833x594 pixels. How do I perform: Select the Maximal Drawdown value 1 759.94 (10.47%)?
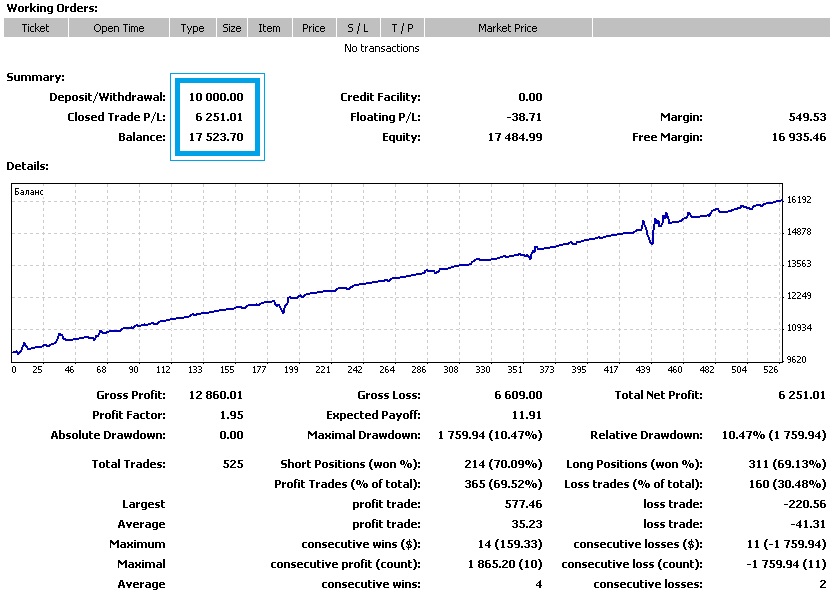(490, 435)
